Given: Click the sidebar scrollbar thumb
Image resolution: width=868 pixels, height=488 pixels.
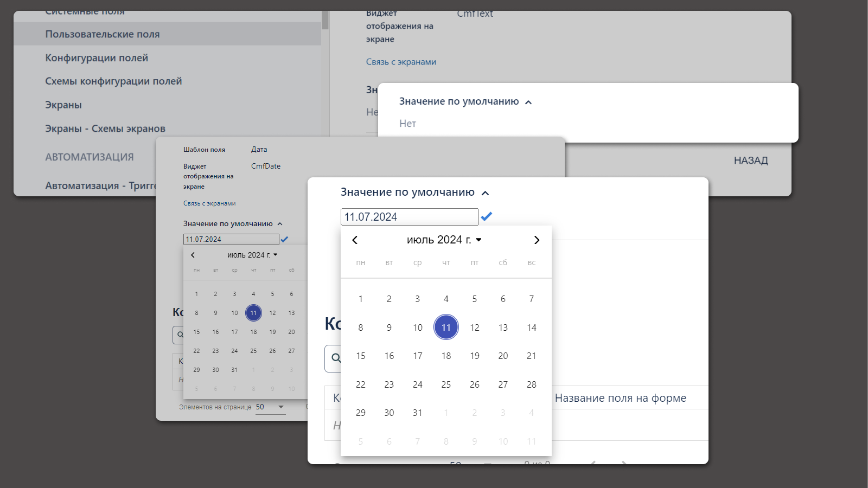Looking at the screenshot, I should pyautogui.click(x=325, y=20).
